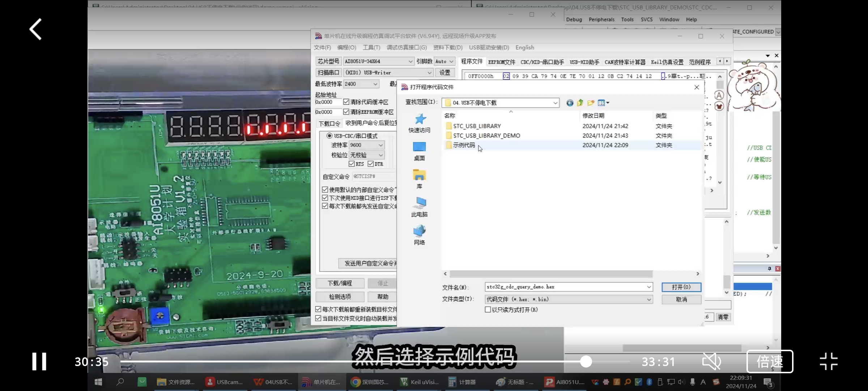868x391 pixels.
Task: Pause the video playback
Action: (x=39, y=361)
